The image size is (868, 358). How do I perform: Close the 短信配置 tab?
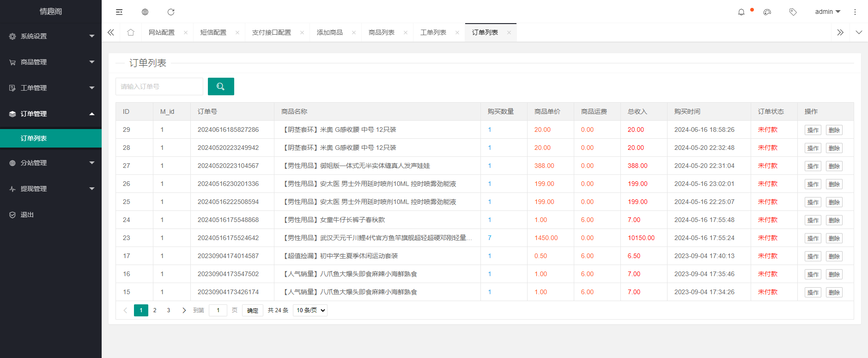(237, 32)
